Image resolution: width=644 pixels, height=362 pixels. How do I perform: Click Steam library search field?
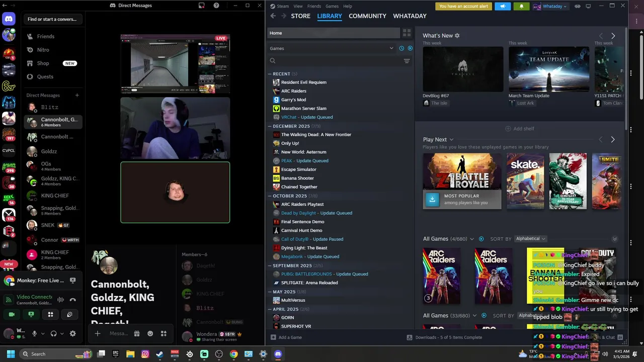point(335,61)
